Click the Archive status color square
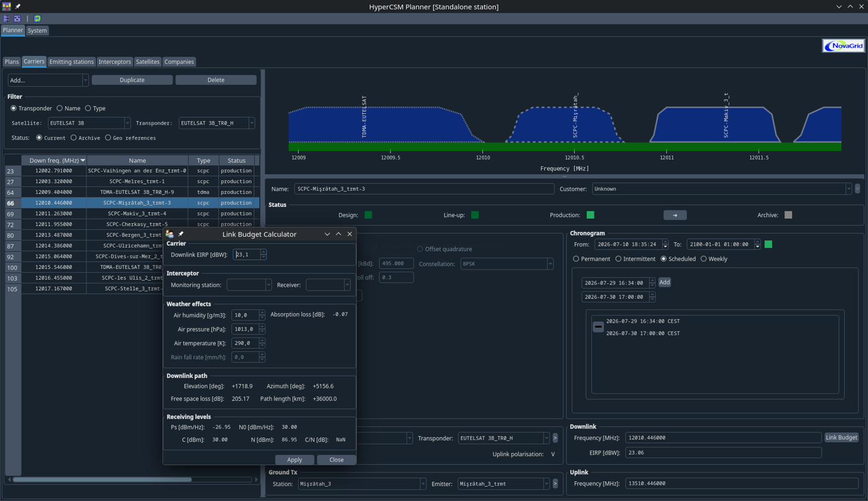868x501 pixels. (x=788, y=215)
